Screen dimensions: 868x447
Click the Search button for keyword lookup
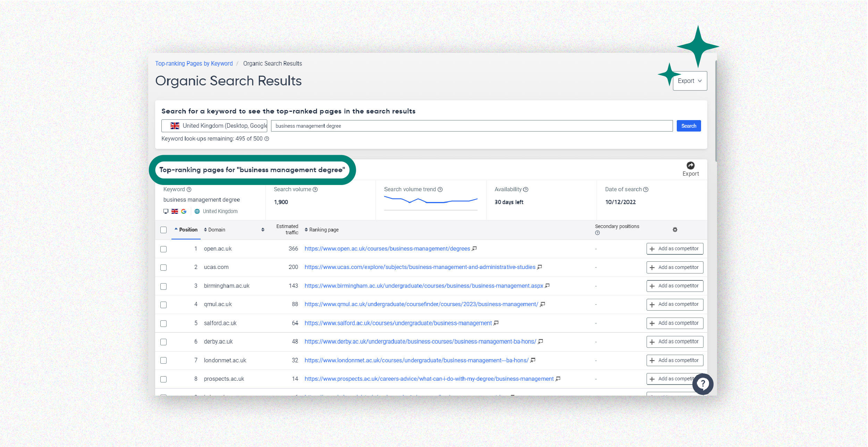tap(689, 125)
